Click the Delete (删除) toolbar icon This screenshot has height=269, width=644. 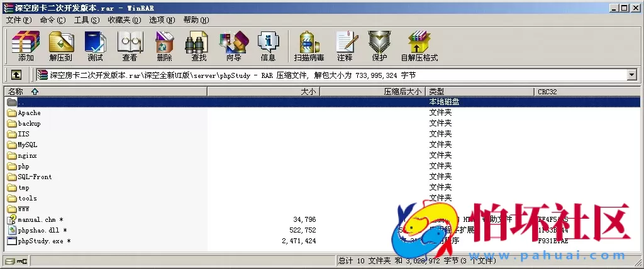[x=164, y=46]
